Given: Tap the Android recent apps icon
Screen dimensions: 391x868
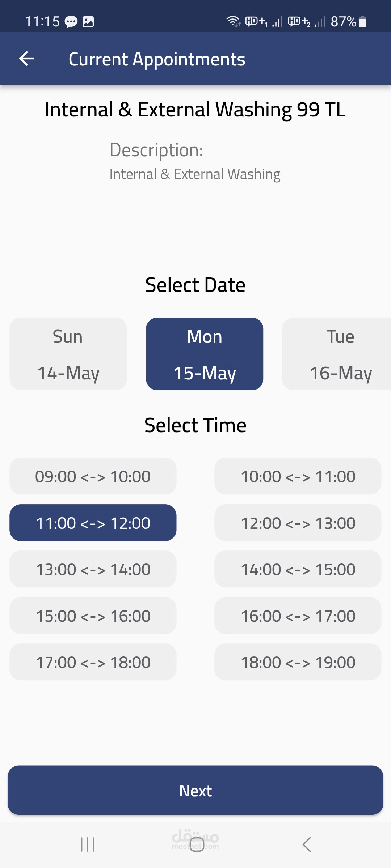Looking at the screenshot, I should click(x=88, y=844).
